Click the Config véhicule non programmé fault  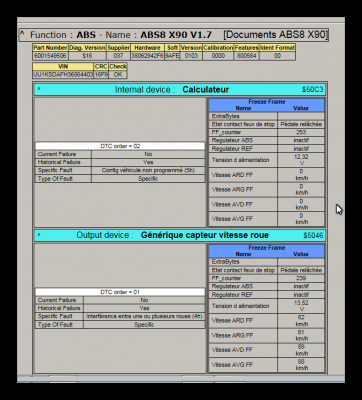pyautogui.click(x=148, y=170)
